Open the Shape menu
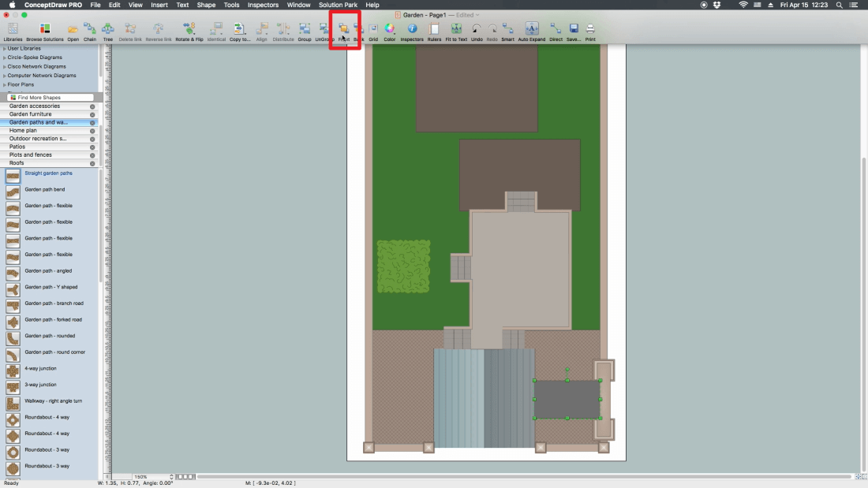 (206, 5)
